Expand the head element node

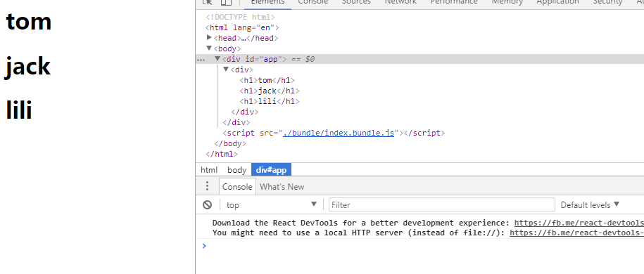click(x=209, y=38)
